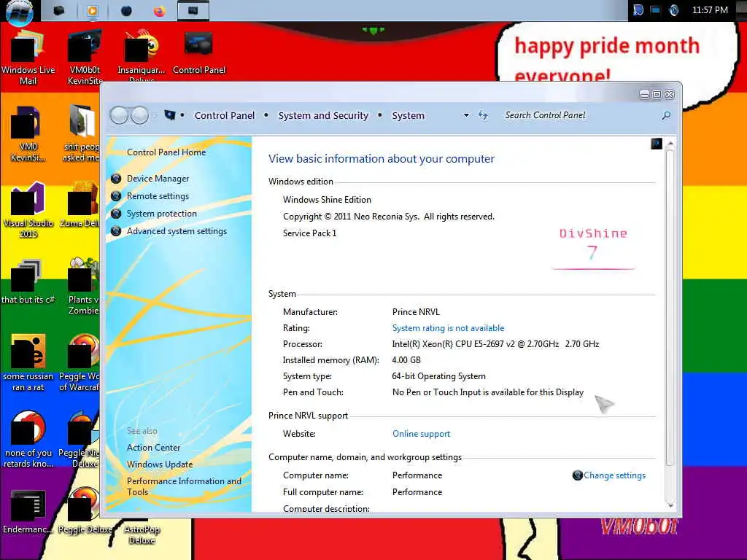Click the first system tray icon
The height and width of the screenshot is (560, 747).
pos(638,10)
